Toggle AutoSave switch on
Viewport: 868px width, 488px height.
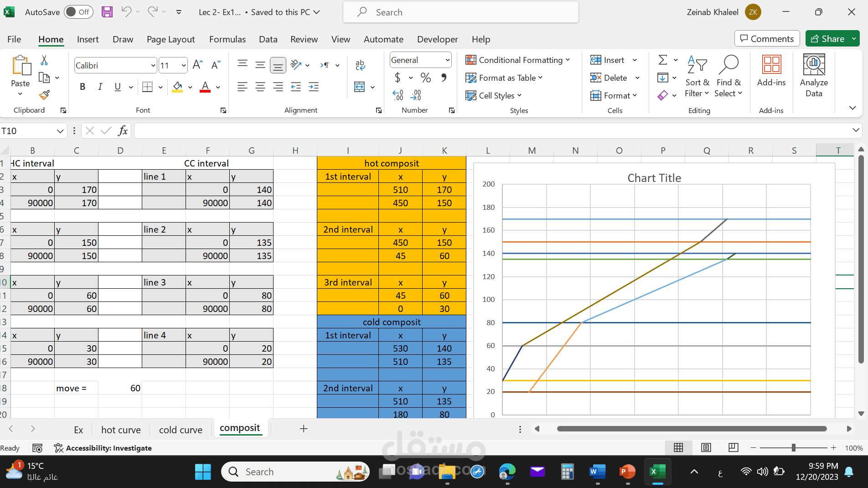[x=78, y=12]
